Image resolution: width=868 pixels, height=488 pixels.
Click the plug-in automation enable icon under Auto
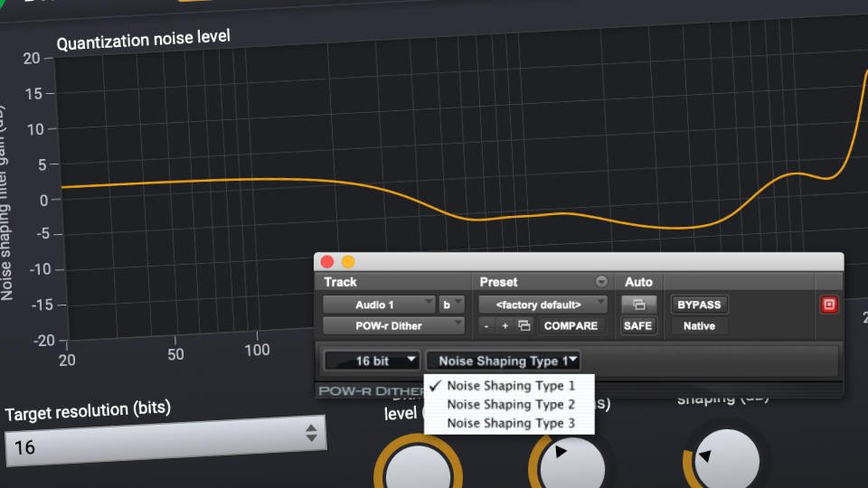(638, 305)
